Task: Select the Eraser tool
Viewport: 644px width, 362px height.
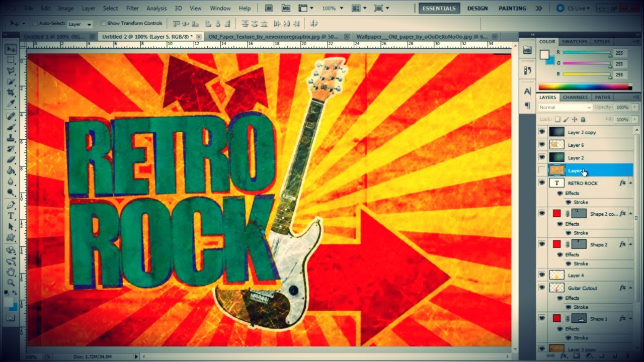Action: click(x=11, y=160)
